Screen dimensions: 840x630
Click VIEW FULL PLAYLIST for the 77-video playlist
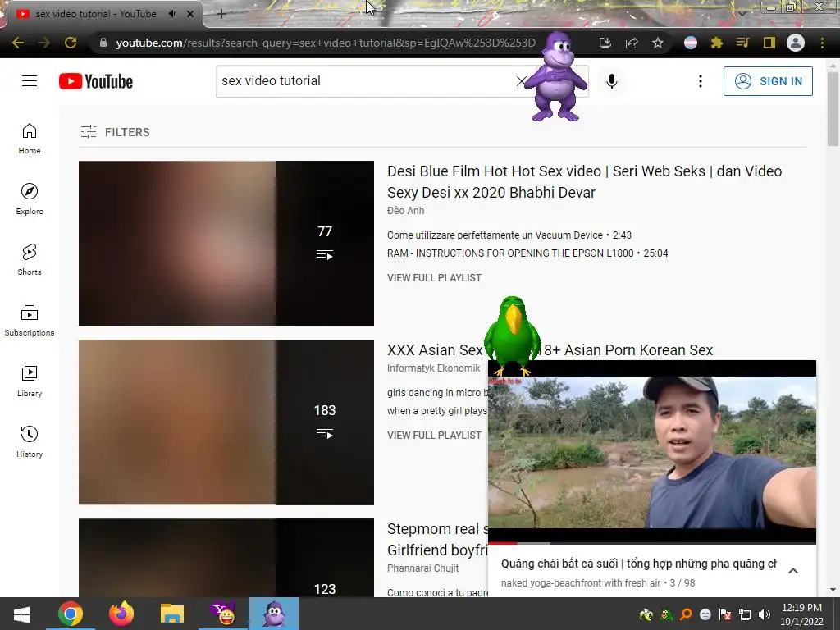pyautogui.click(x=434, y=278)
